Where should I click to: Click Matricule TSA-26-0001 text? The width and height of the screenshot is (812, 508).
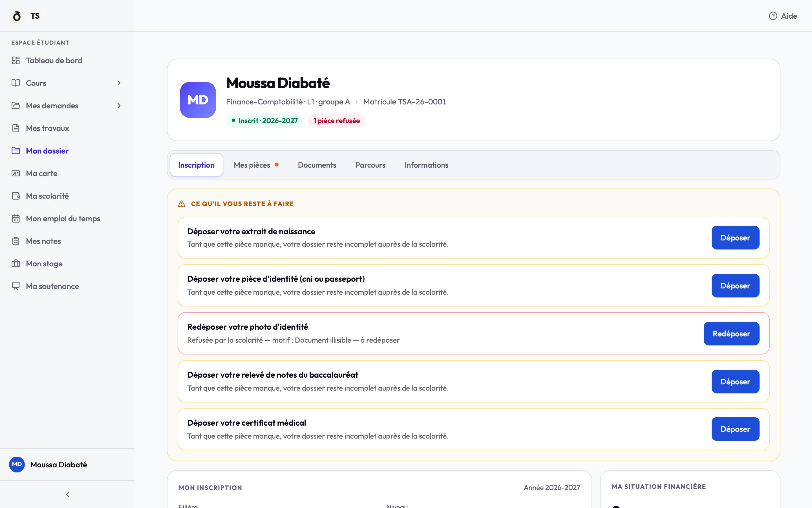[x=405, y=102]
